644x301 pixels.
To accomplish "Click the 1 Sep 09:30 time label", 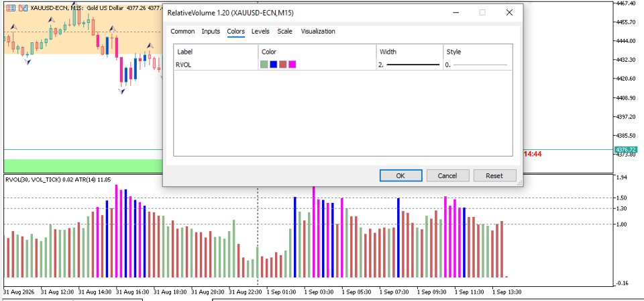I will coord(432,292).
